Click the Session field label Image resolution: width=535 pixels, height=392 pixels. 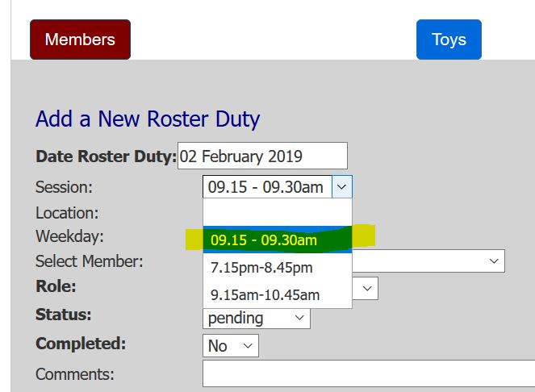tap(64, 187)
